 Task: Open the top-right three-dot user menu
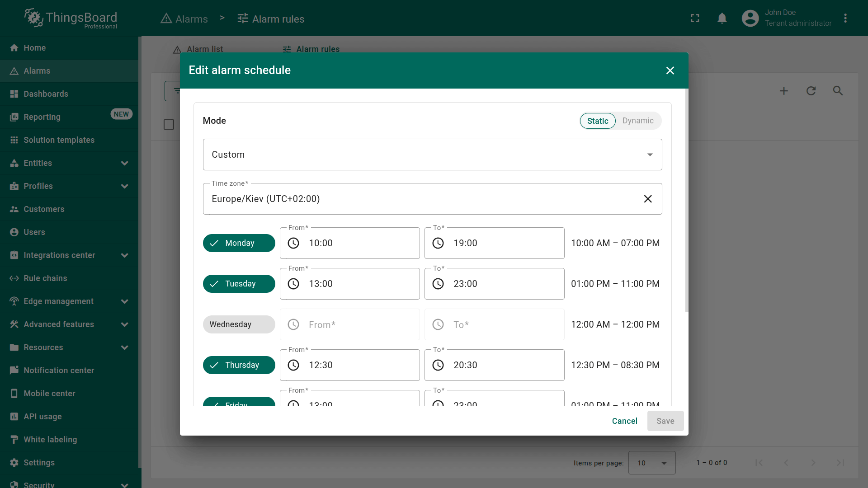click(845, 18)
